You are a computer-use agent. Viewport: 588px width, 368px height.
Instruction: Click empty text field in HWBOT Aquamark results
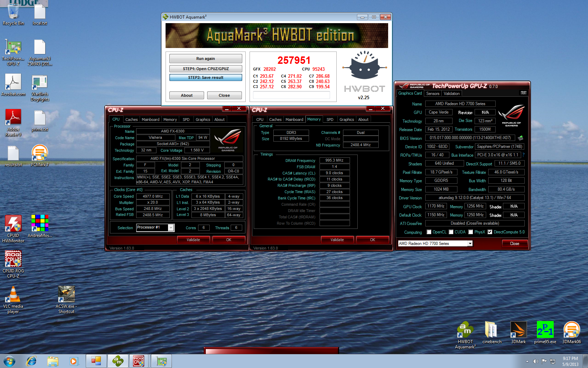pos(291,95)
